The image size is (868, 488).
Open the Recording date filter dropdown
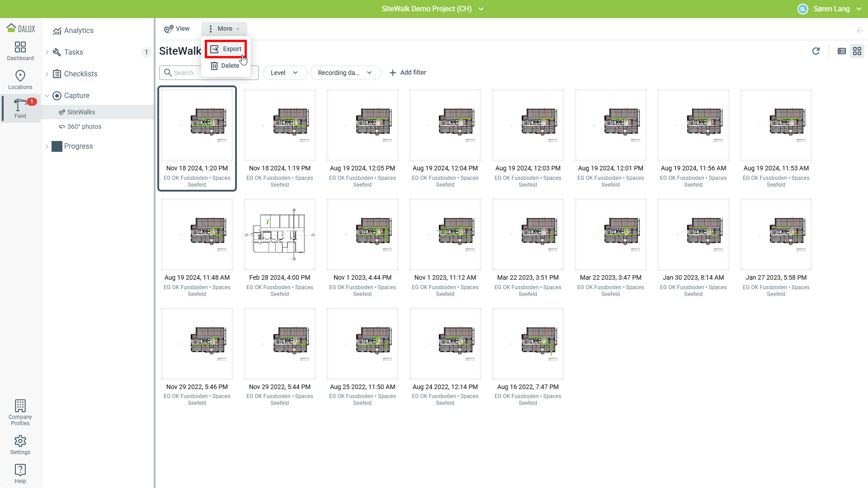click(345, 73)
